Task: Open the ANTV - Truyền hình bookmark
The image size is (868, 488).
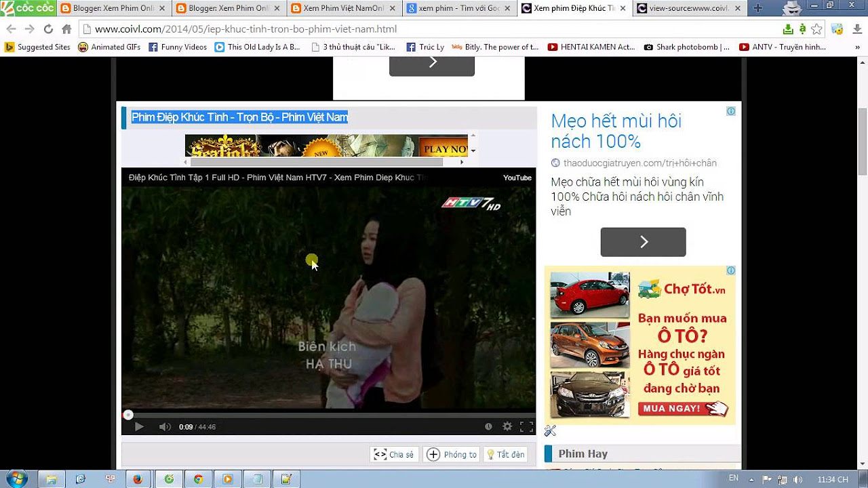Action: point(783,47)
